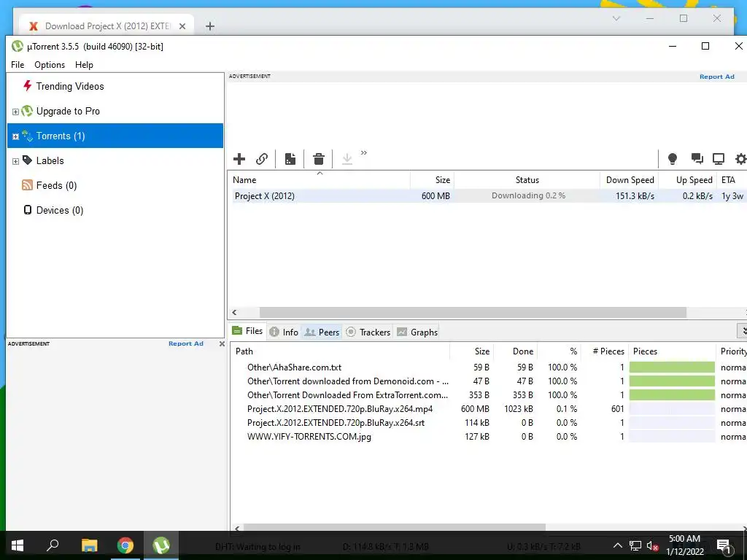Viewport: 747px width, 560px height.
Task: Expand the Upgrade to Pro node
Action: pyautogui.click(x=15, y=112)
